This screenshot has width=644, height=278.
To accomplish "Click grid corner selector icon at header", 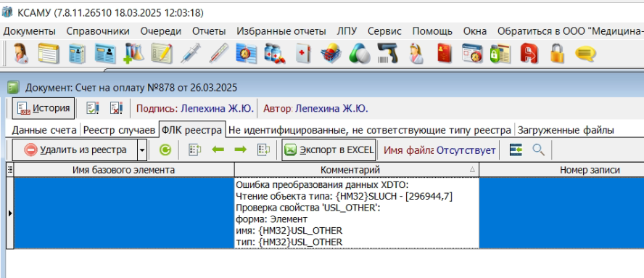I will (10, 170).
